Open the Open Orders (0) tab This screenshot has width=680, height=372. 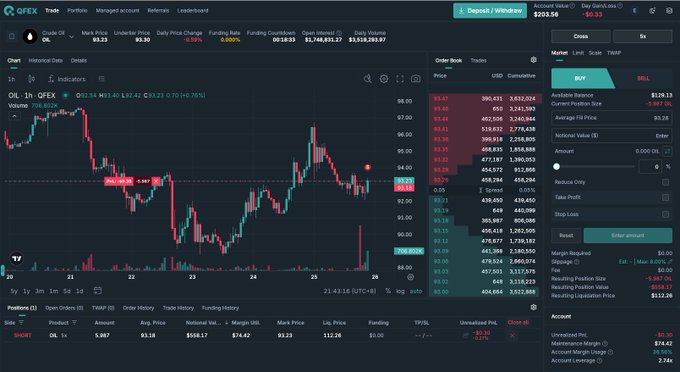pyautogui.click(x=64, y=308)
